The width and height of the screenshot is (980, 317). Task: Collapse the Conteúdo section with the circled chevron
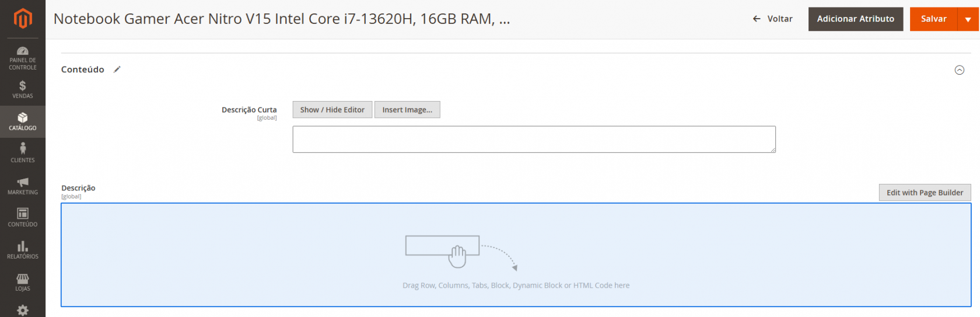959,70
